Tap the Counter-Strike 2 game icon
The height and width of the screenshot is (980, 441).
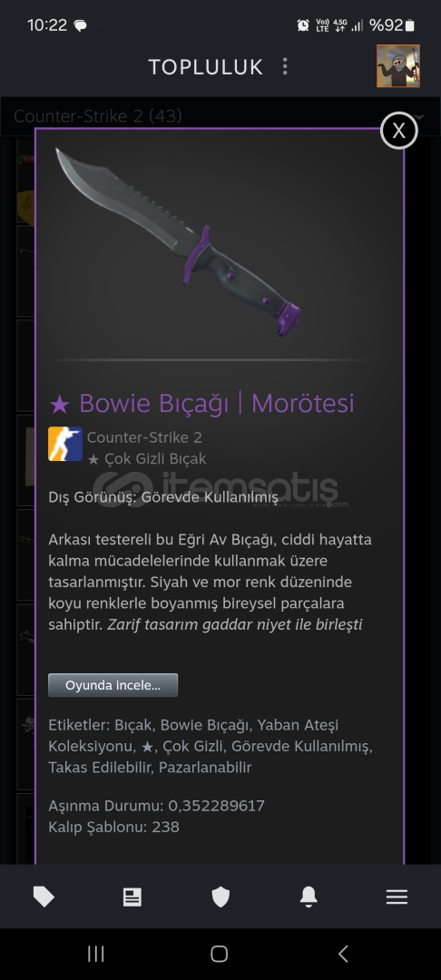click(x=65, y=444)
